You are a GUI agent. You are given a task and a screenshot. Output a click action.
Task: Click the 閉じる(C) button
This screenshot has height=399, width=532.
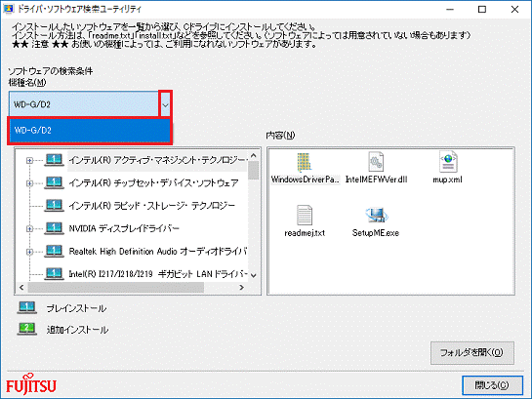click(x=492, y=385)
